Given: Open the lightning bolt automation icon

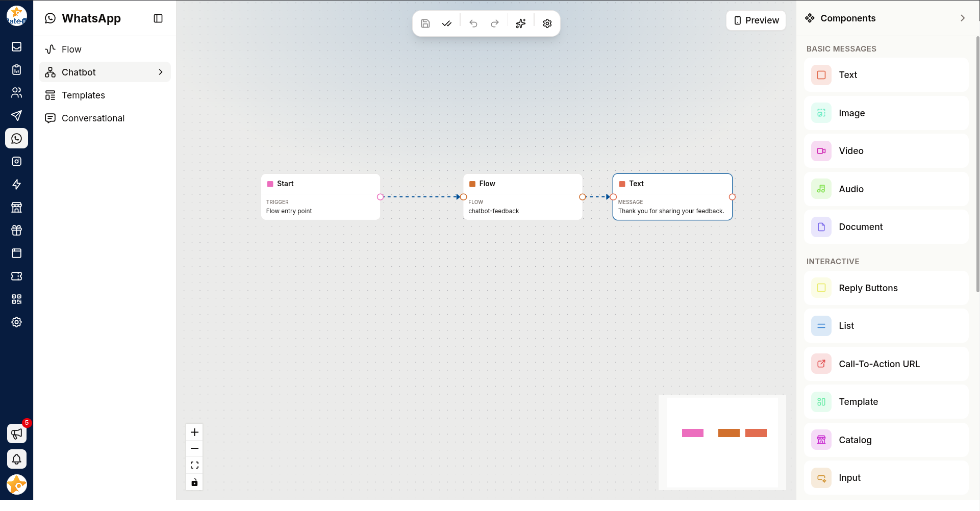Looking at the screenshot, I should pos(17,185).
